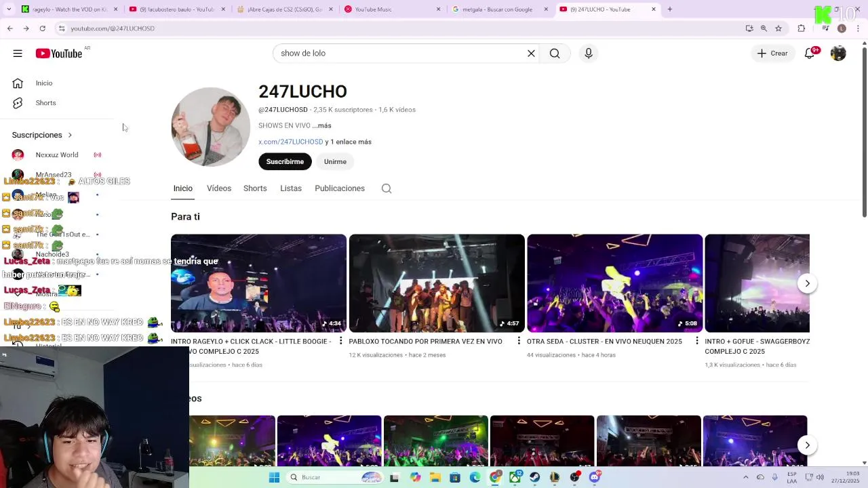The height and width of the screenshot is (488, 868).
Task: Switch to the Shorts channel tab
Action: (255, 188)
